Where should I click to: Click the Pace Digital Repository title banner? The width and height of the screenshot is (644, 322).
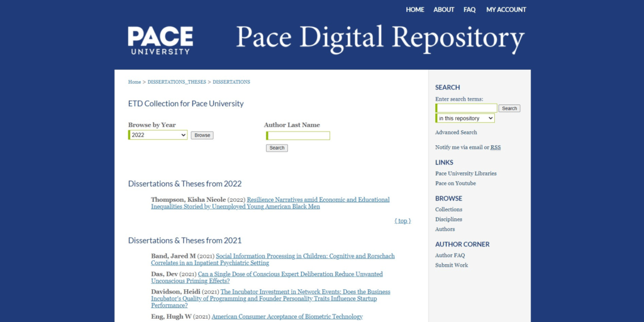(x=380, y=38)
